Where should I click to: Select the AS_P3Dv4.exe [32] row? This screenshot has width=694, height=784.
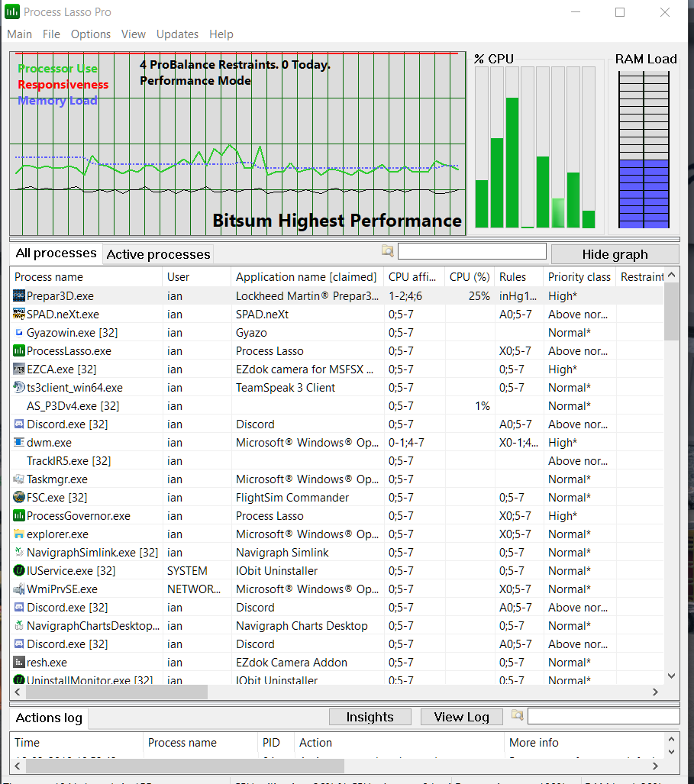pyautogui.click(x=337, y=406)
